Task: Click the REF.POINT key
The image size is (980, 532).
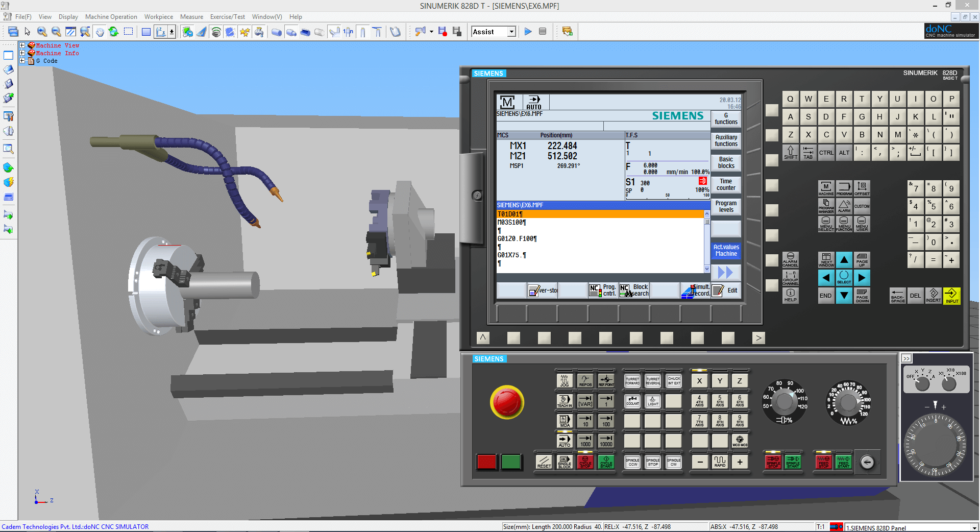Action: tap(606, 380)
